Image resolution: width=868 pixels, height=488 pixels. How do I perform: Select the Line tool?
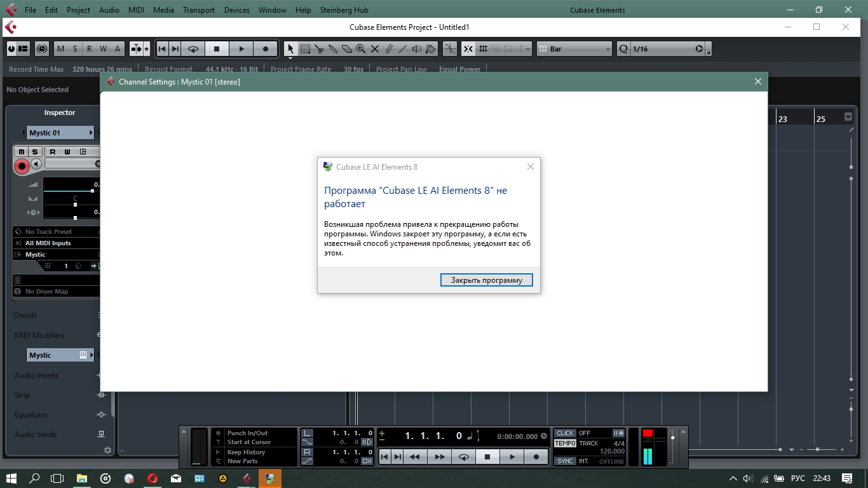(403, 49)
